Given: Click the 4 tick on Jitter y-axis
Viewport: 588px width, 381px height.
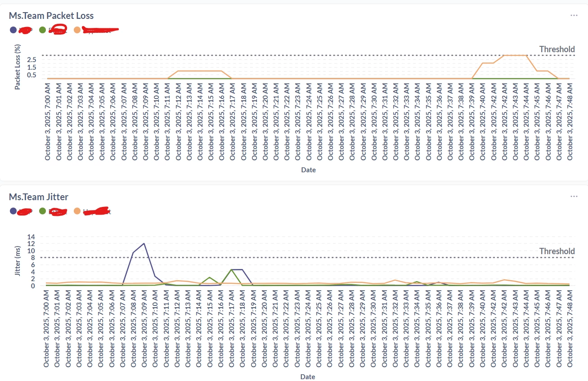Looking at the screenshot, I should pos(33,272).
